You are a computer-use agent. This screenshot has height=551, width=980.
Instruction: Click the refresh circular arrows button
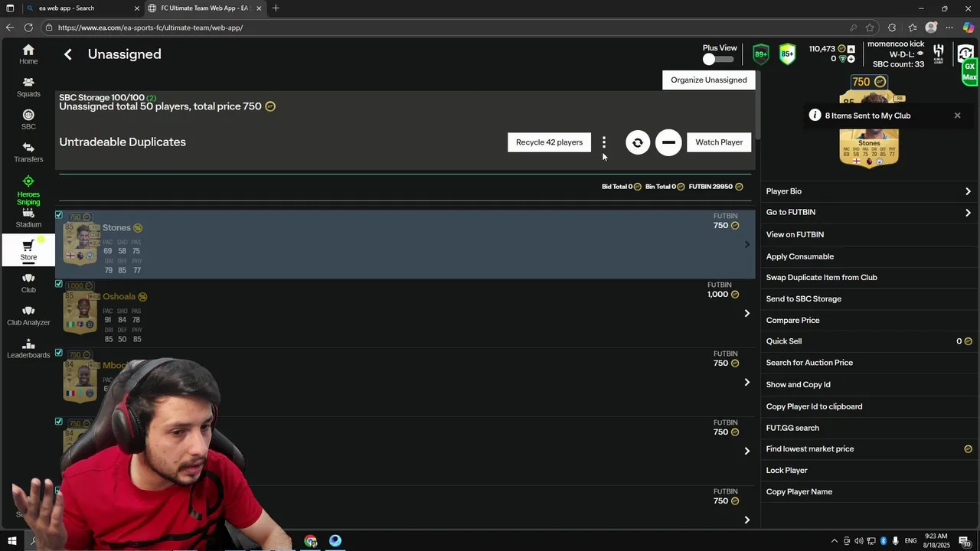[x=638, y=142]
